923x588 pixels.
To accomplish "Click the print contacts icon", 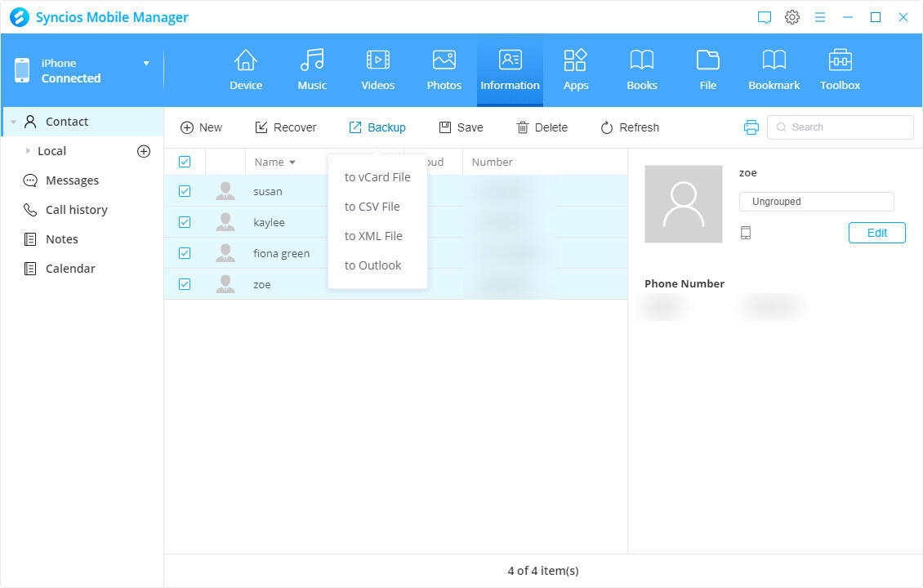I will (x=751, y=127).
